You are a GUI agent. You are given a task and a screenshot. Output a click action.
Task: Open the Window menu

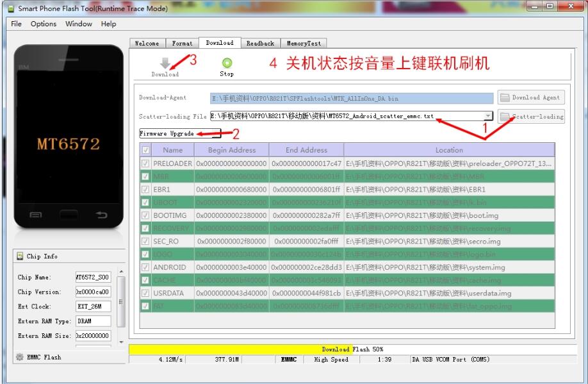[x=79, y=24]
